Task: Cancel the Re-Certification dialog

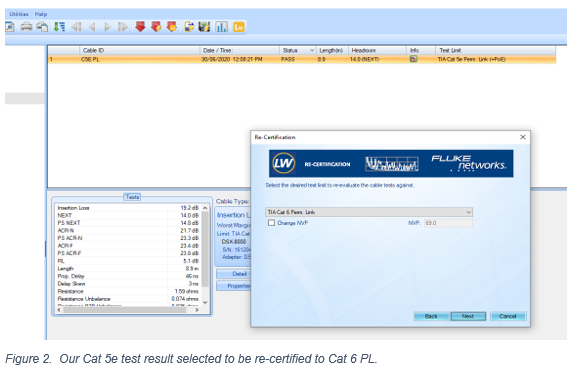Action: (x=508, y=316)
